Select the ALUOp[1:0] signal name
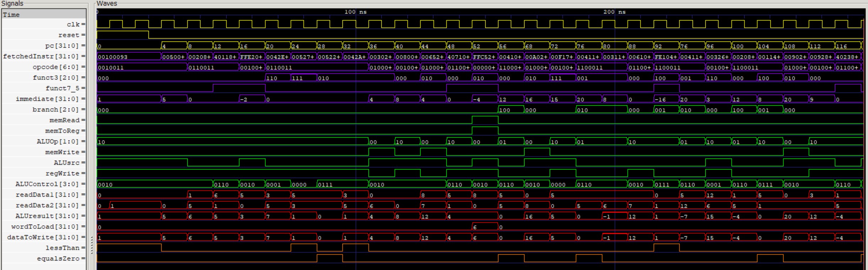Screen dimensions: 868x270 [58, 142]
